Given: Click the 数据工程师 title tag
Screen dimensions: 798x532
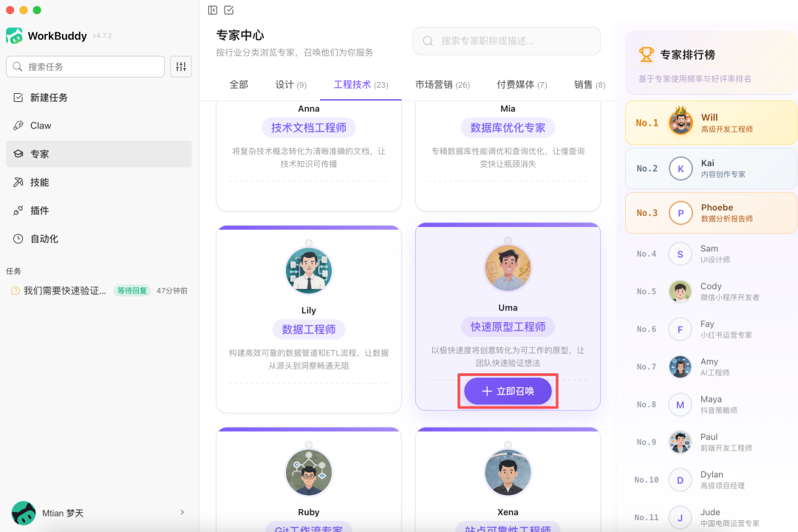Looking at the screenshot, I should [309, 330].
